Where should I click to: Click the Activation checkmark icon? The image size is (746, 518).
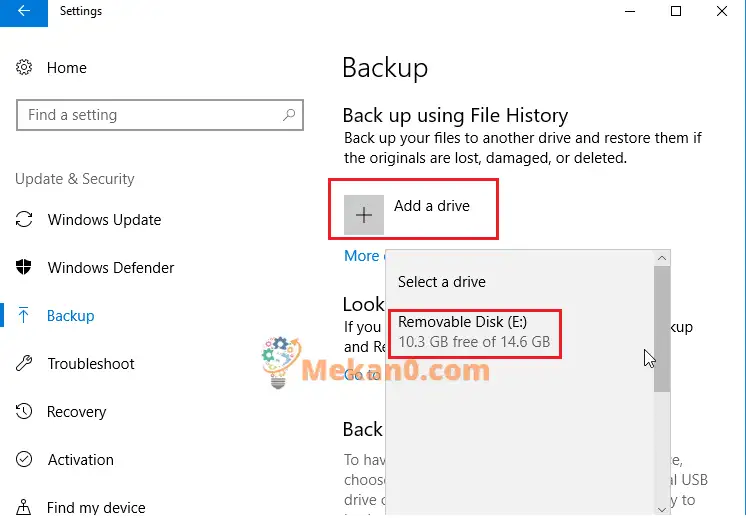click(x=24, y=459)
